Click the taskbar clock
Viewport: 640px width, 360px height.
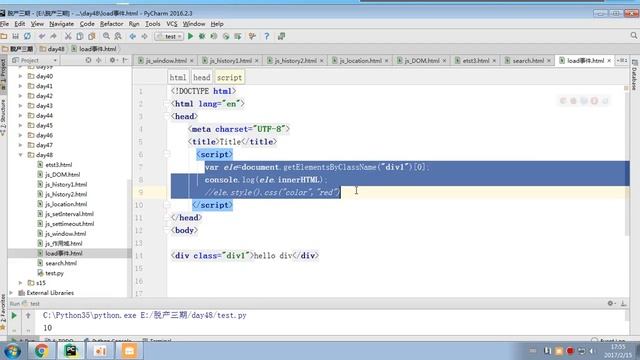(618, 351)
